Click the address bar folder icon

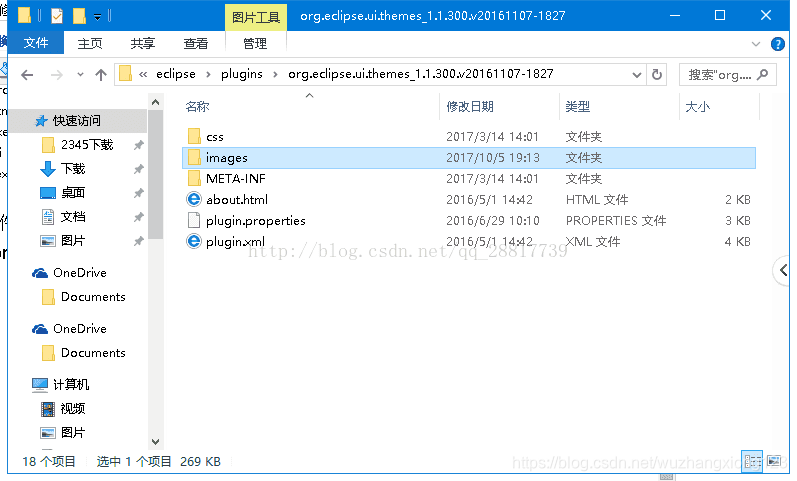126,74
